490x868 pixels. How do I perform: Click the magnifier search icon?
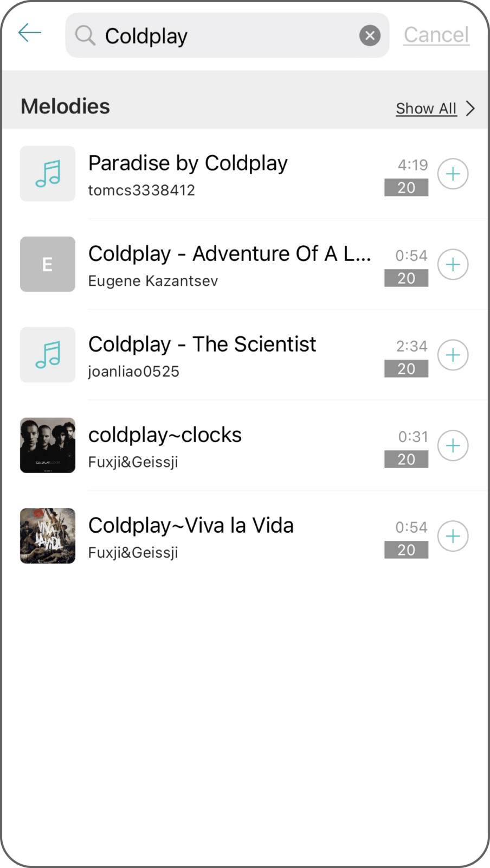85,36
